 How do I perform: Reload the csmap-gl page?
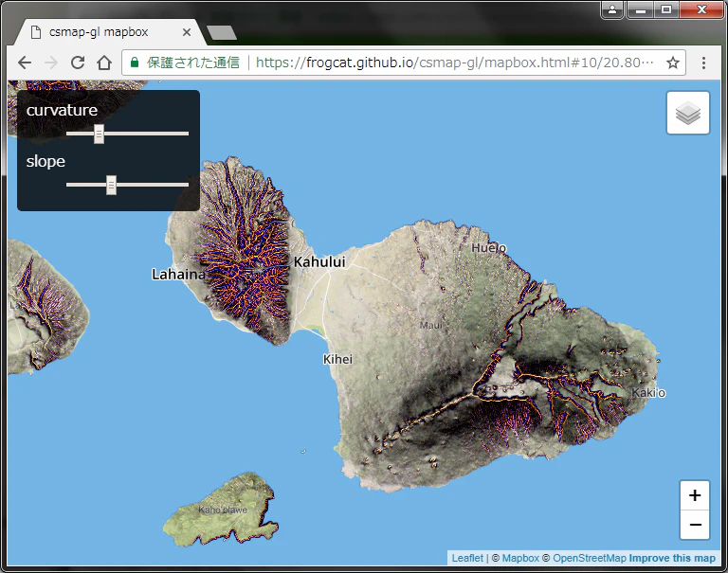[x=78, y=63]
